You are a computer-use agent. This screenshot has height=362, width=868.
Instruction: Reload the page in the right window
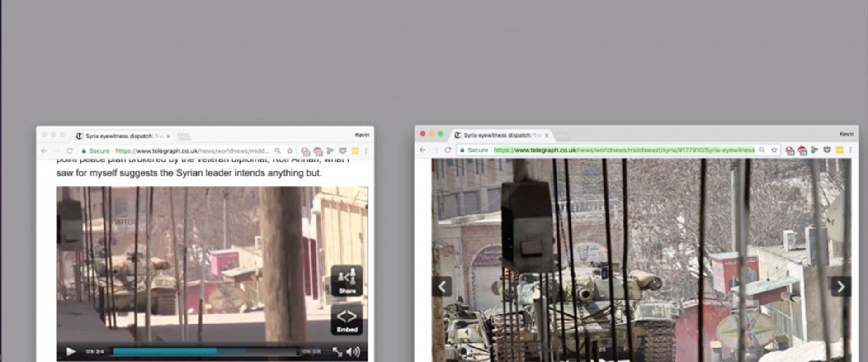447,150
